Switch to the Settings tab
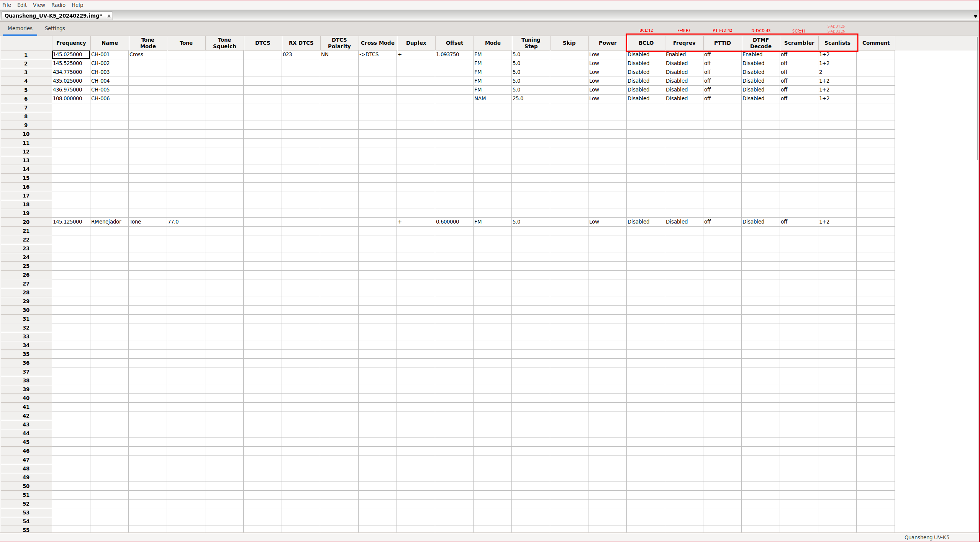 pos(55,28)
